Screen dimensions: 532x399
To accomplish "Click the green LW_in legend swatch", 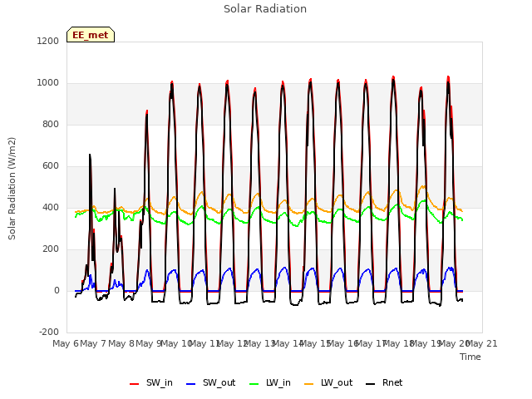I will click(x=254, y=384).
